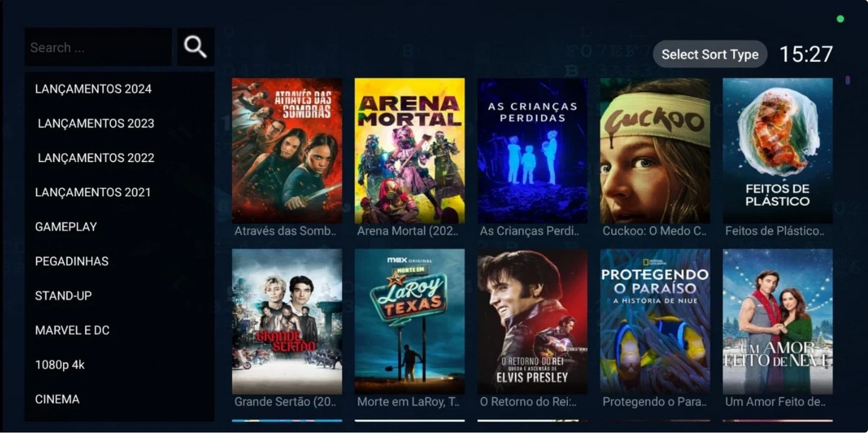The width and height of the screenshot is (868, 434).
Task: Select the PEGADINHAS category
Action: tap(120, 261)
